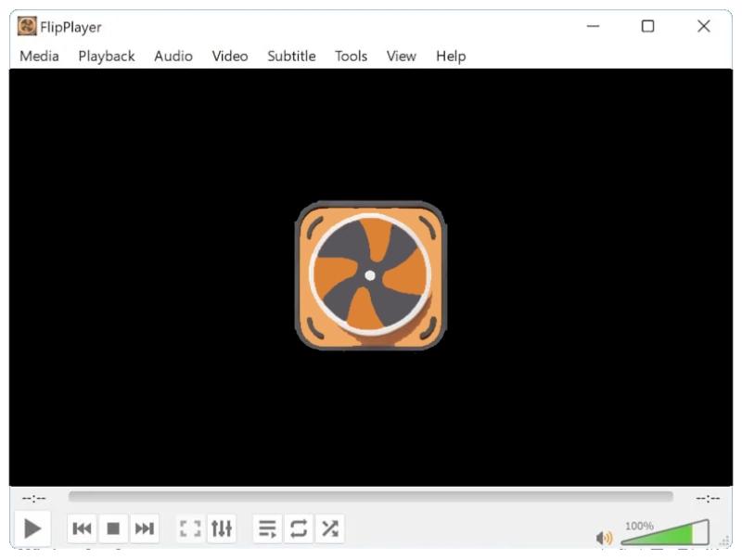Turn on random playback order

pos(330,528)
